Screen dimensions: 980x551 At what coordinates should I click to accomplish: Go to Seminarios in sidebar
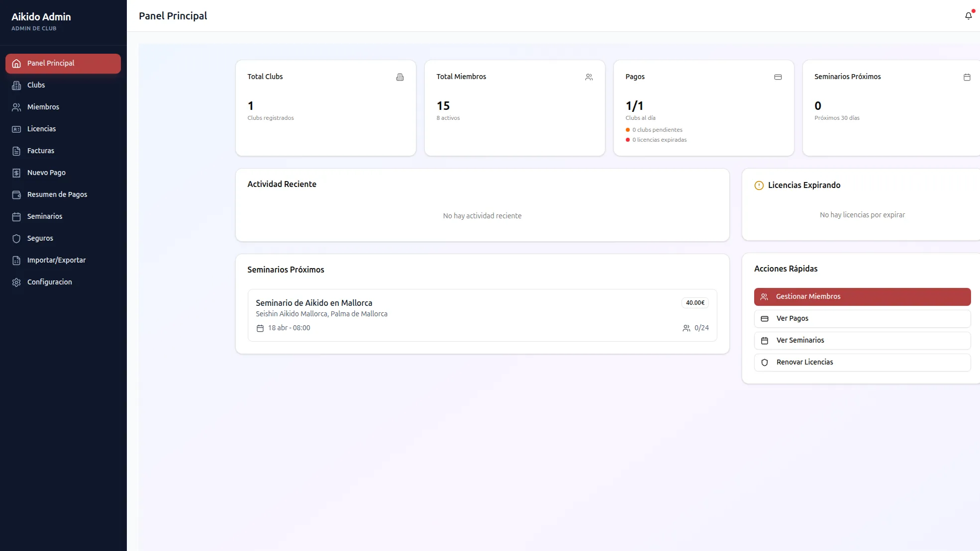(x=63, y=217)
